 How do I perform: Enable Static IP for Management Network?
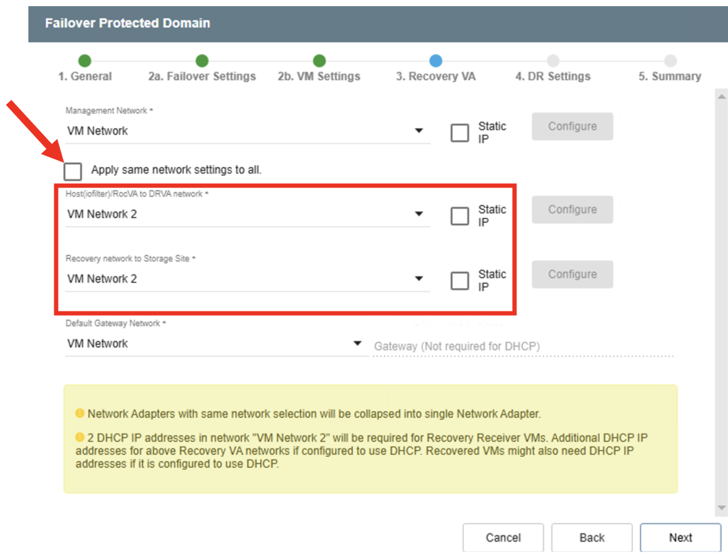(460, 133)
